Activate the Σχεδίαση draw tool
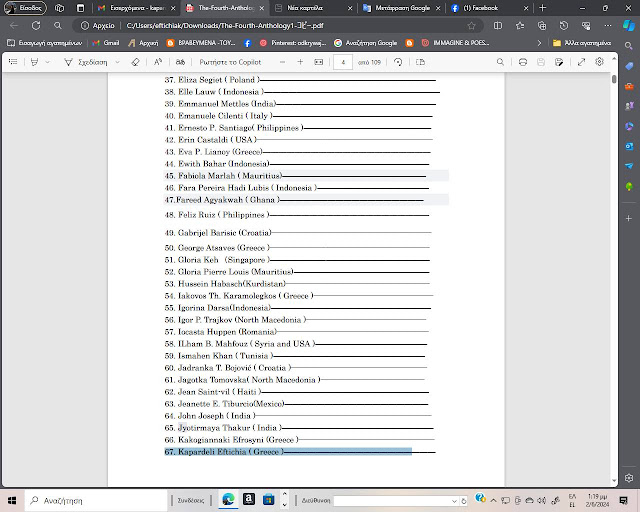 (x=86, y=62)
